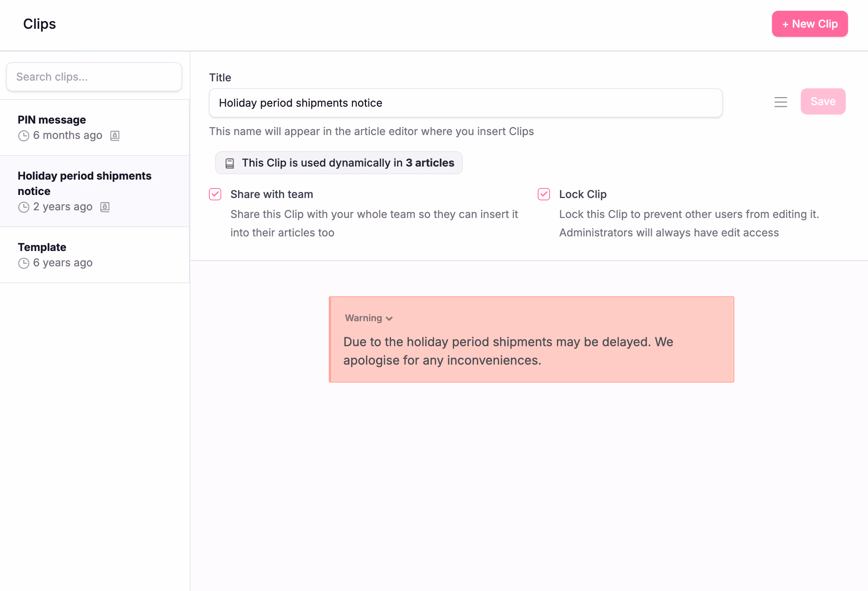The width and height of the screenshot is (868, 591).
Task: Create a new clip with New Clip
Action: (810, 24)
